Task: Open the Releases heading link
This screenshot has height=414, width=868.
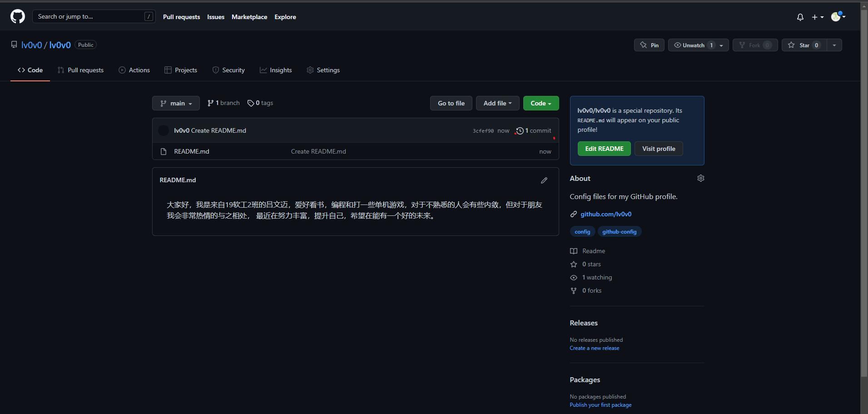Action: pyautogui.click(x=584, y=323)
